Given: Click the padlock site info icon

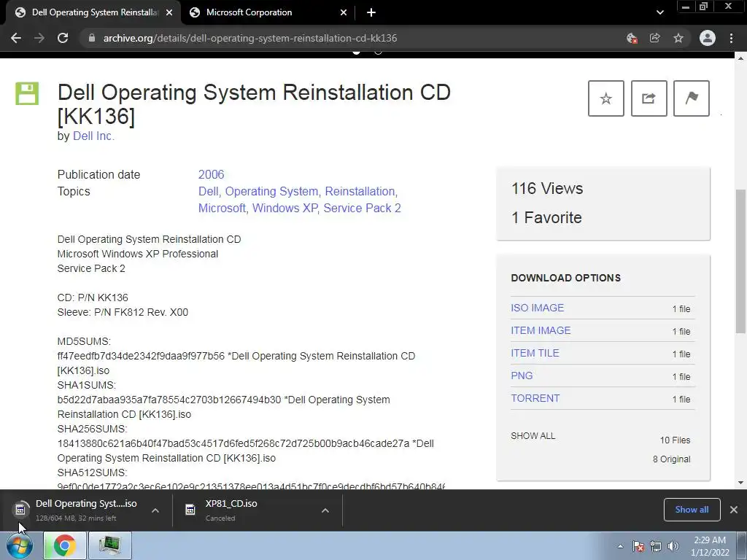Looking at the screenshot, I should pyautogui.click(x=92, y=38).
